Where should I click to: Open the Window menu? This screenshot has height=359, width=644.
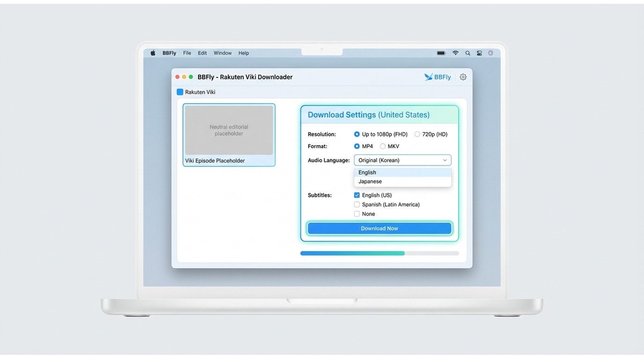pyautogui.click(x=223, y=53)
